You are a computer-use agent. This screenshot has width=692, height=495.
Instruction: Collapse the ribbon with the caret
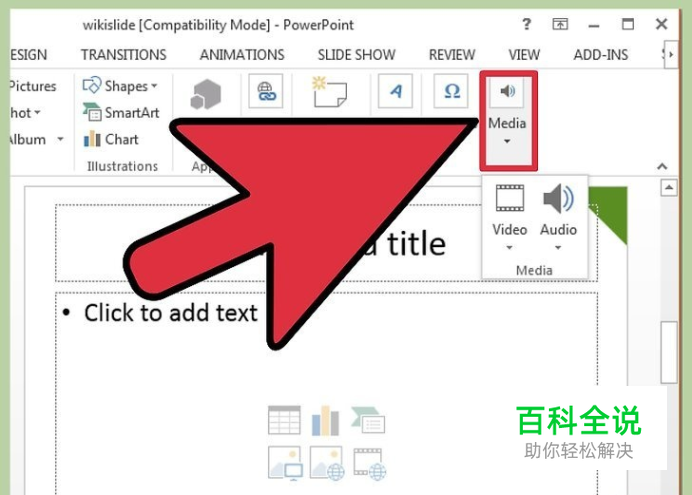662,166
